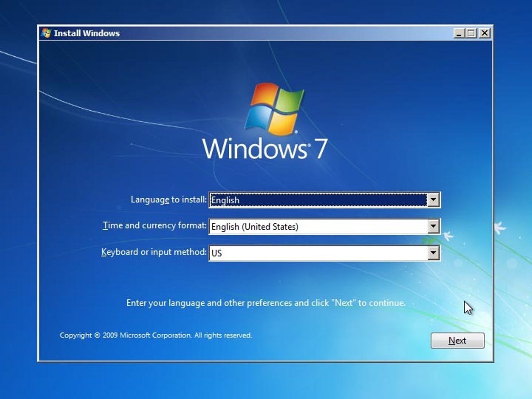
Task: Click the Next button to continue
Action: 457,340
